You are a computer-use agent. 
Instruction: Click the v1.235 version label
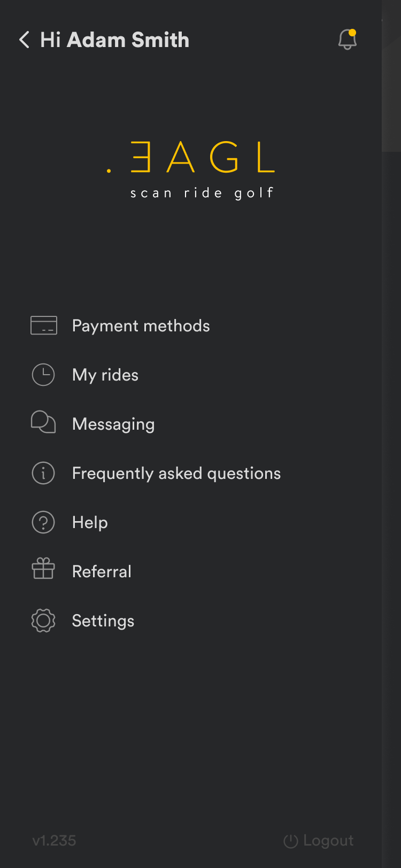click(x=54, y=841)
